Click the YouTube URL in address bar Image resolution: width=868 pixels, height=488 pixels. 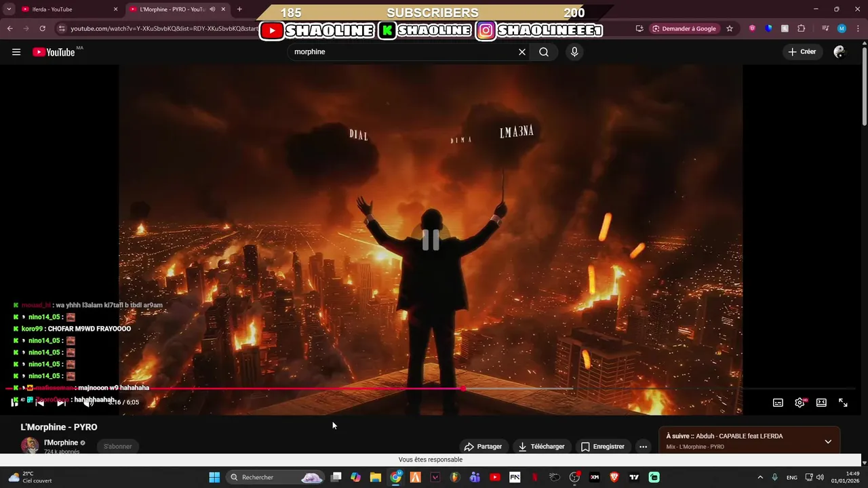point(164,28)
